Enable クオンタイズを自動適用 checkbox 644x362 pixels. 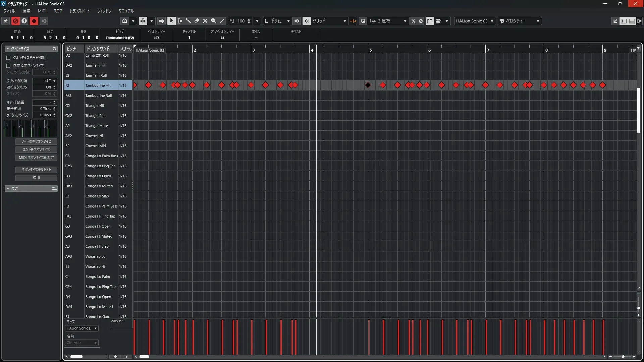click(8, 58)
